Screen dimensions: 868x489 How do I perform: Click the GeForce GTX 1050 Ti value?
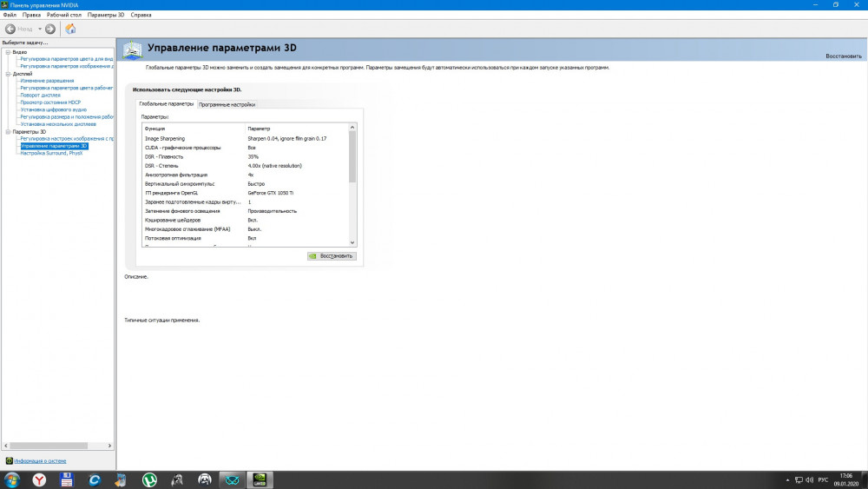(x=271, y=193)
